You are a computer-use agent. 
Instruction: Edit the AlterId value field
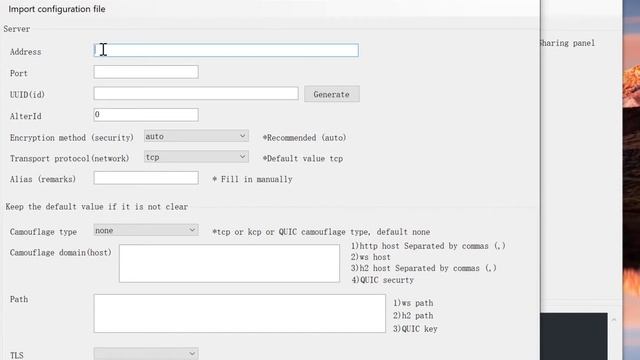click(x=146, y=115)
